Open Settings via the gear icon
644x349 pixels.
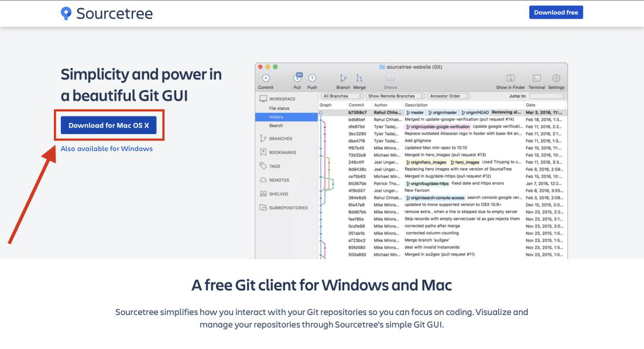pyautogui.click(x=556, y=79)
